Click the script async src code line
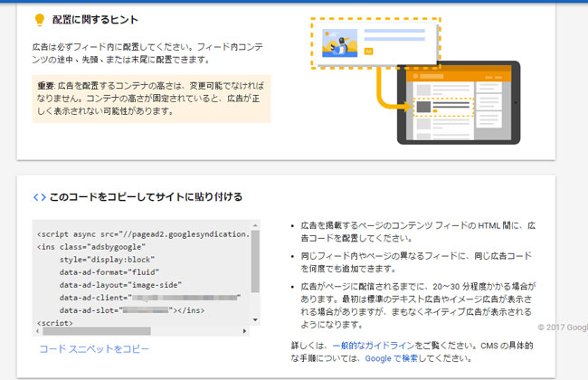Viewport: 588px width, 380px height. (x=143, y=234)
